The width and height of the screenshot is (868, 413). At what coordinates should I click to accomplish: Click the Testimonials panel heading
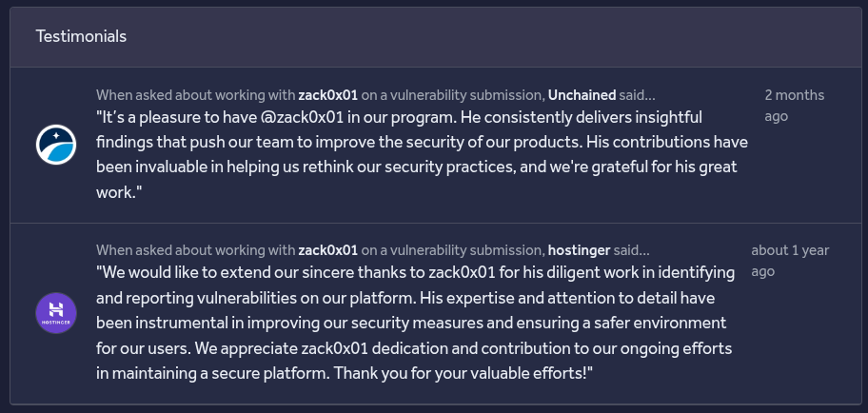(81, 36)
